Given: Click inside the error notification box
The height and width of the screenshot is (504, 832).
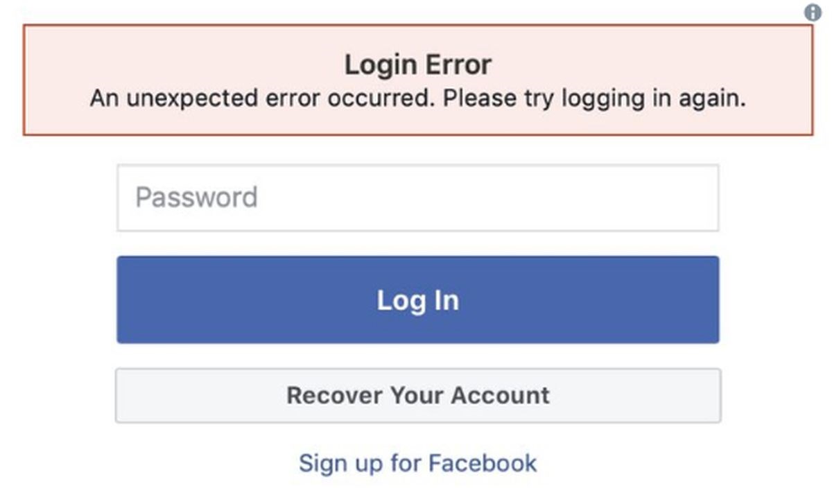Looking at the screenshot, I should pyautogui.click(x=418, y=80).
